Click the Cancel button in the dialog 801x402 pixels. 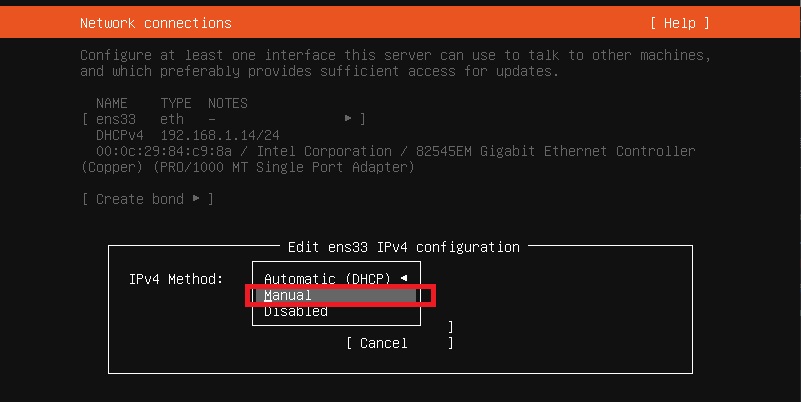(384, 343)
